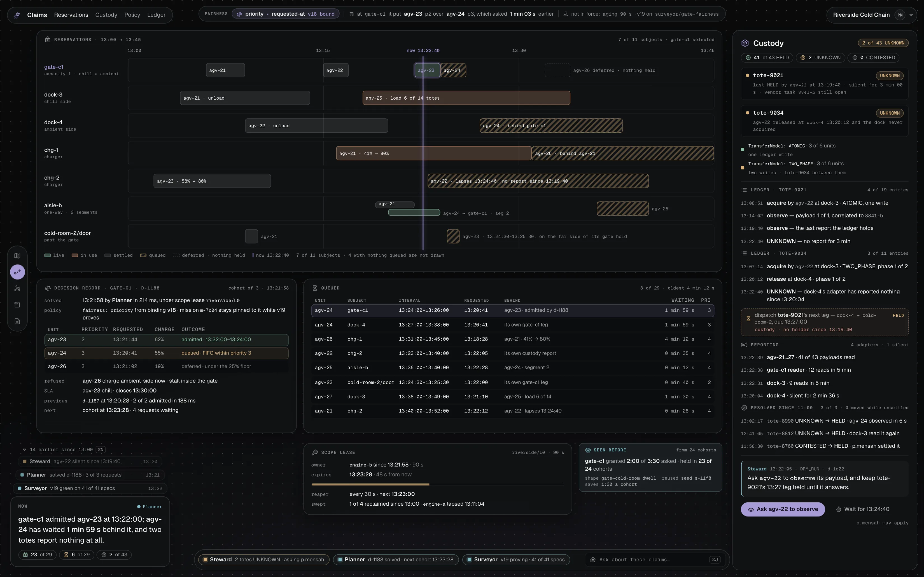Expand '14 earlier since 13:00' history

pos(63,450)
